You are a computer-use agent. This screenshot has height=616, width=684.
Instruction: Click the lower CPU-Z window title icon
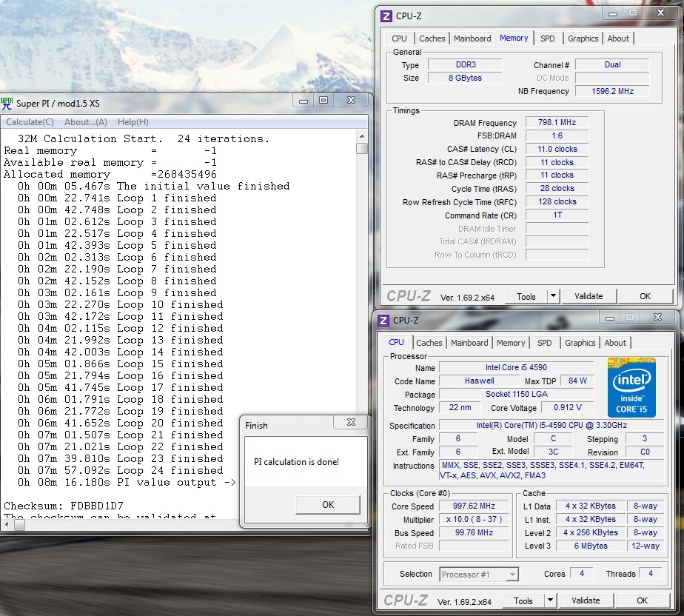click(x=383, y=321)
